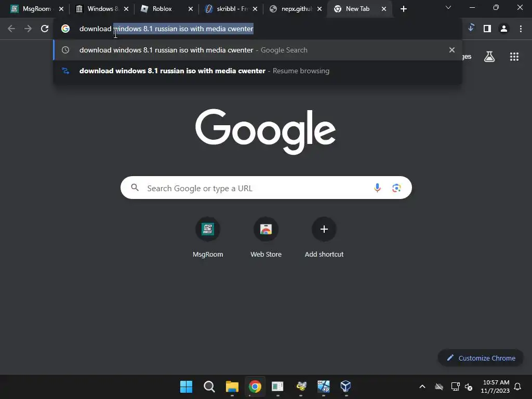Click the Chrome taskbar icon
Viewport: 532px width, 399px height.
pos(255,387)
